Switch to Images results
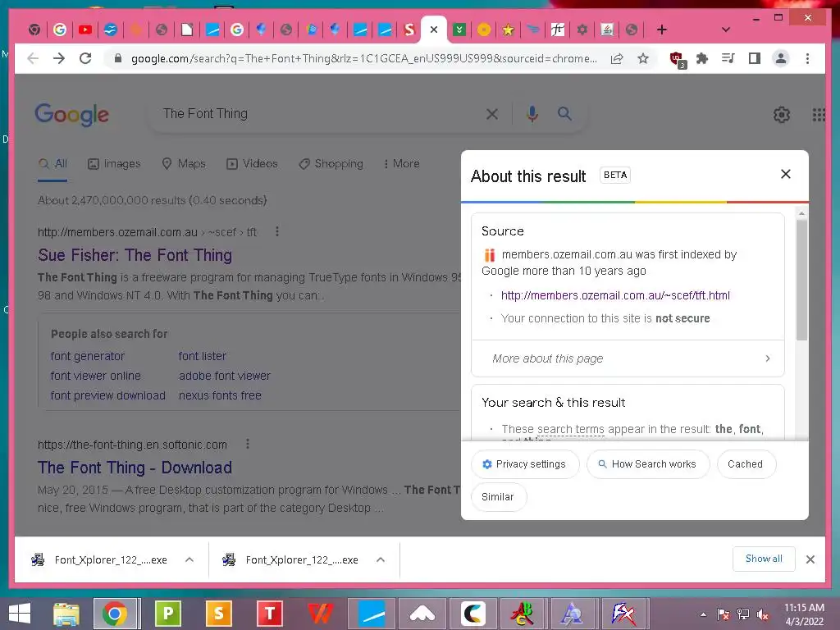 pos(114,163)
